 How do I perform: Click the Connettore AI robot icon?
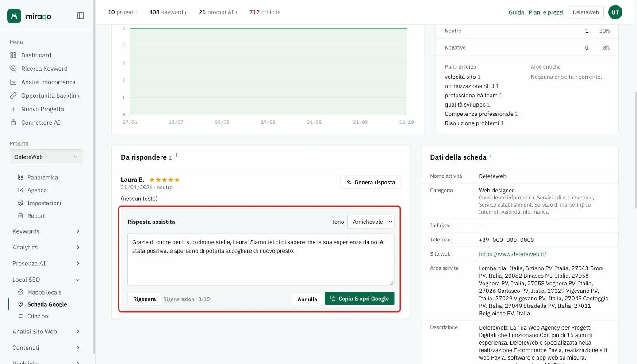[x=13, y=123]
